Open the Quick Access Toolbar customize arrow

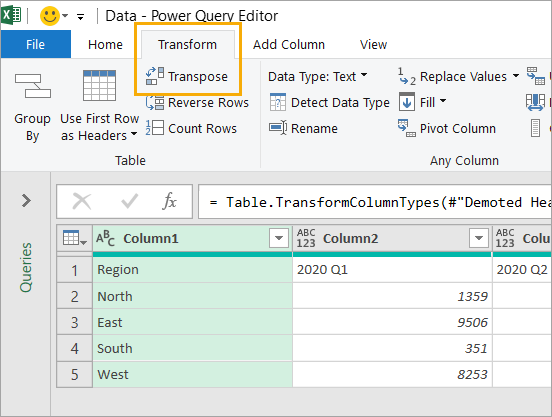81,17
